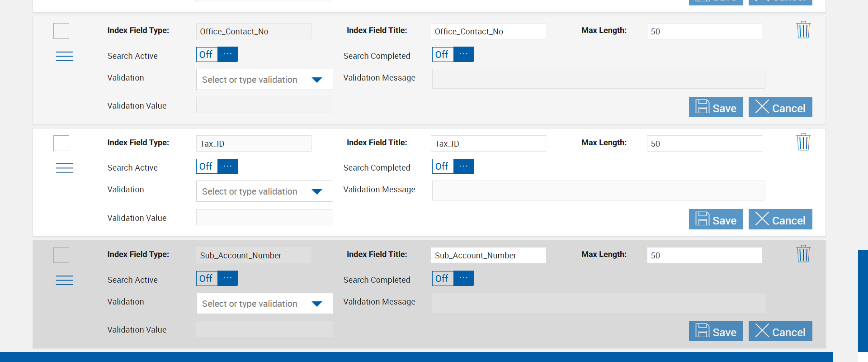Cancel changes to the Tax_ID field
The height and width of the screenshot is (362, 868).
click(x=780, y=219)
